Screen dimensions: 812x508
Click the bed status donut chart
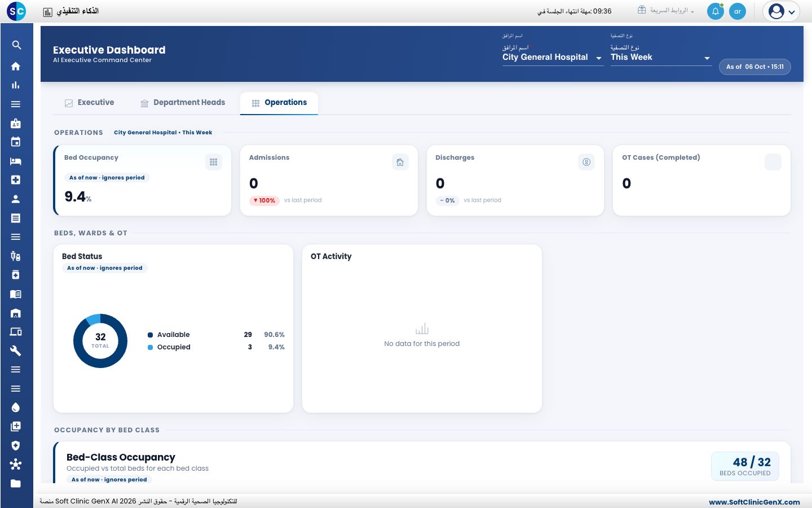pos(100,341)
